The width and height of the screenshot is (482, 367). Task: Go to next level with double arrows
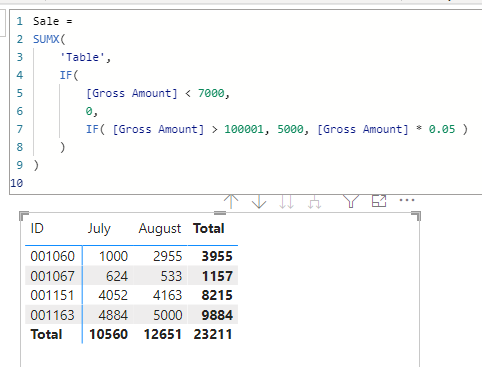pos(286,201)
